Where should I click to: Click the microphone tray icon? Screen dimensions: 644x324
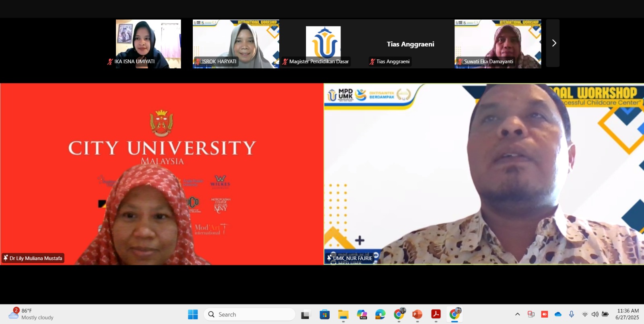pos(572,314)
